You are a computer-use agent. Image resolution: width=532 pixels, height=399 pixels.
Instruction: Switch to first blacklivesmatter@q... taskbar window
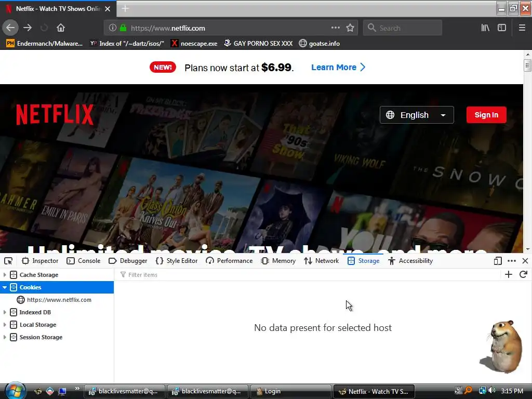[x=124, y=392]
